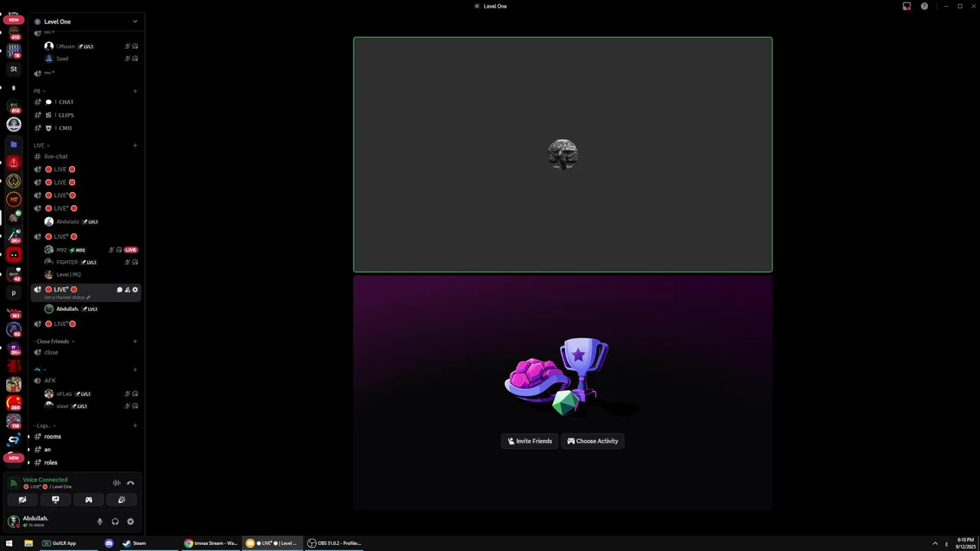The image size is (980, 551).
Task: Share your screen button
Action: tap(55, 500)
